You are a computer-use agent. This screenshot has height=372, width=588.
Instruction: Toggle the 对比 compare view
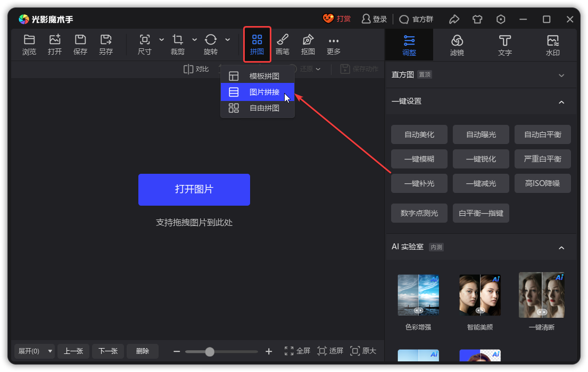[196, 69]
